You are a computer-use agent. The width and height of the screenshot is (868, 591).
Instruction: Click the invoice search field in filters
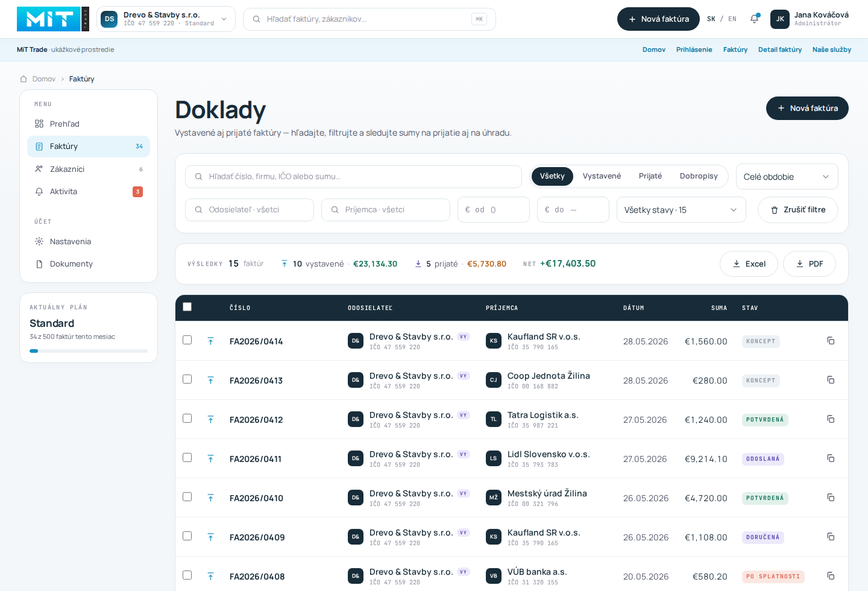(353, 177)
